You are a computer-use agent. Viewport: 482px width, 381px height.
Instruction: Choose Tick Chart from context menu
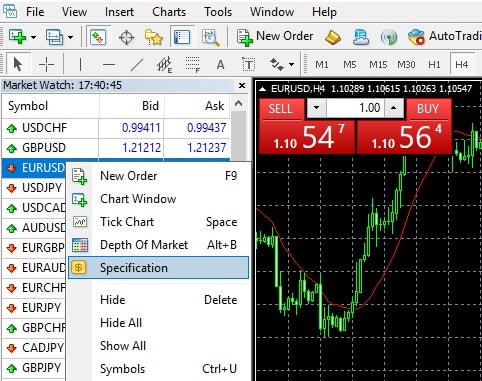158,222
